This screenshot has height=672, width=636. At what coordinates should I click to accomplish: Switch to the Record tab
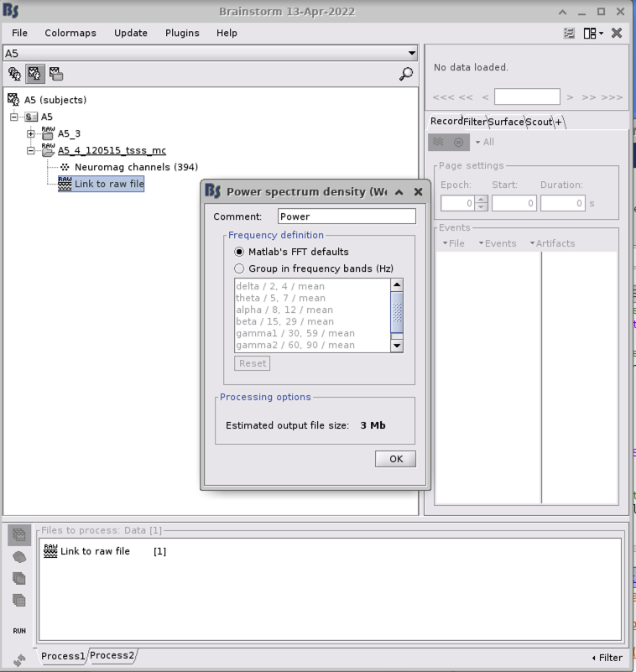coord(446,122)
